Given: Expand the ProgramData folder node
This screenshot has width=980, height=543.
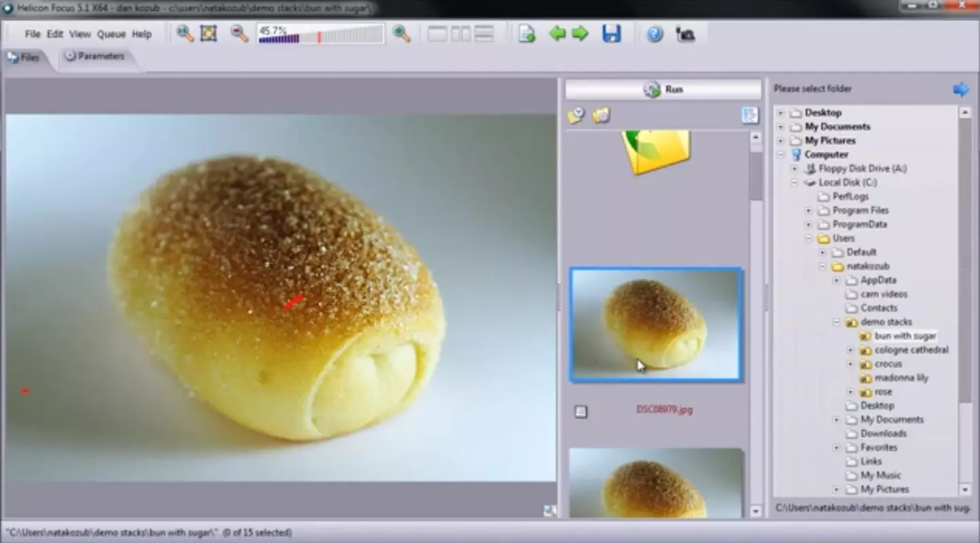Looking at the screenshot, I should coord(808,225).
